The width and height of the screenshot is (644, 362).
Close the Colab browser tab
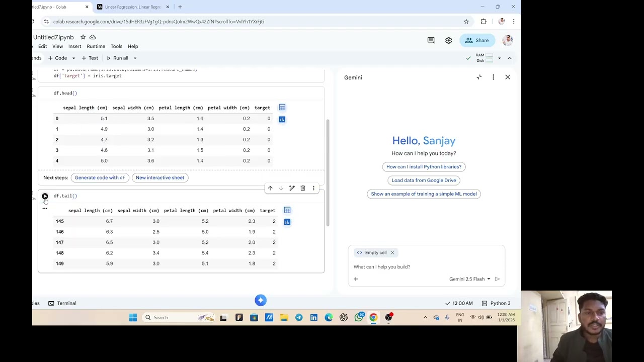87,7
